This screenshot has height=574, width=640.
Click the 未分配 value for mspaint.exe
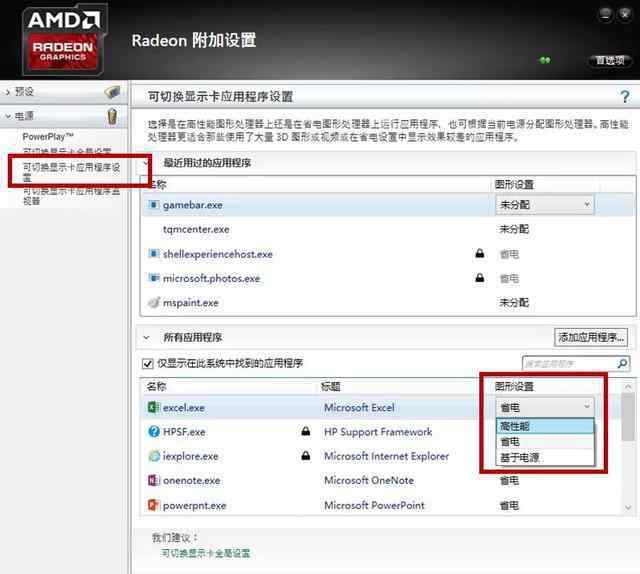click(514, 303)
